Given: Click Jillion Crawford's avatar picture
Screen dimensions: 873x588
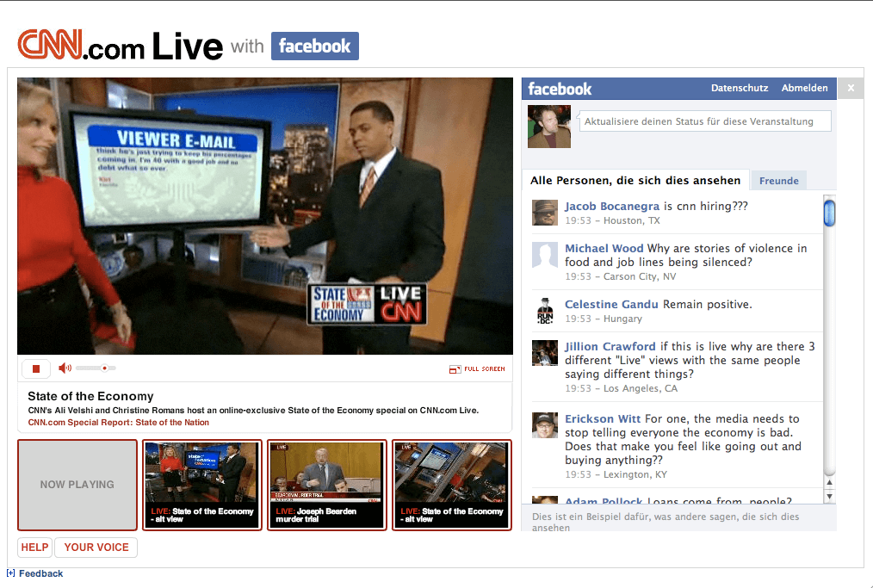Looking at the screenshot, I should (544, 353).
